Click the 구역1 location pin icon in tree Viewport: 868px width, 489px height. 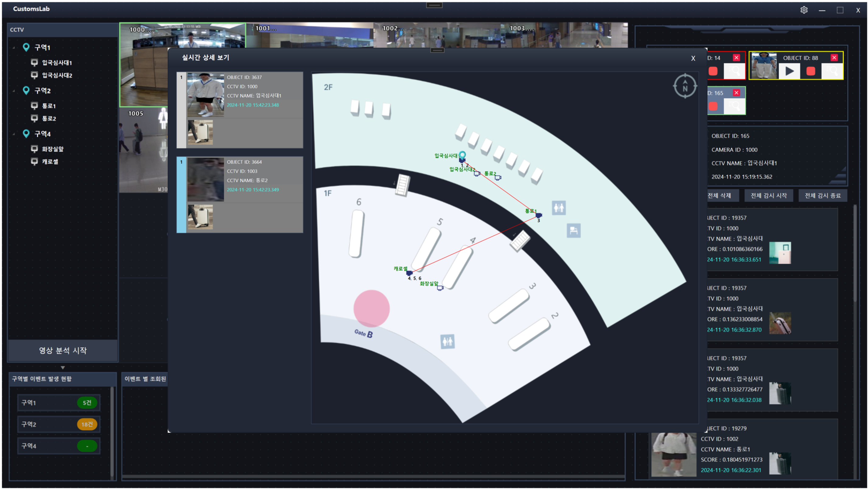pyautogui.click(x=26, y=47)
